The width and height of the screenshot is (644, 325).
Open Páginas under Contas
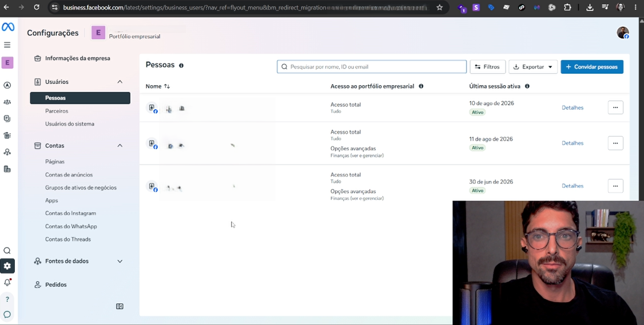click(55, 162)
